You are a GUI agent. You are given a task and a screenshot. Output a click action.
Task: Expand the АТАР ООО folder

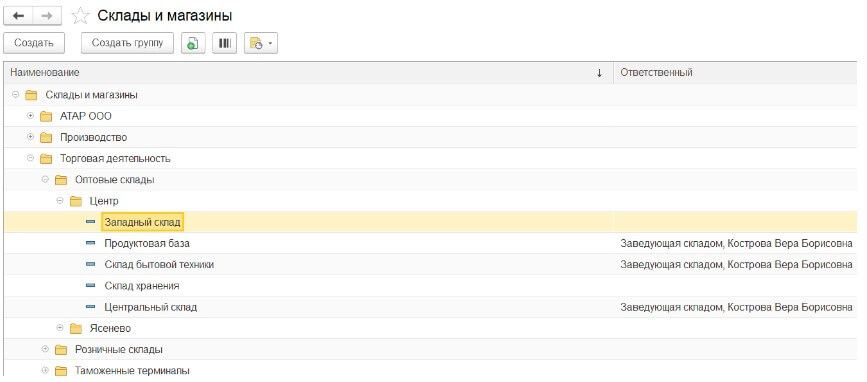click(30, 116)
